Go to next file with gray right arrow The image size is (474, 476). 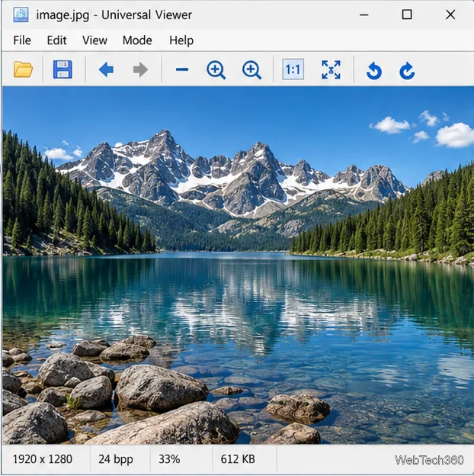pos(140,70)
